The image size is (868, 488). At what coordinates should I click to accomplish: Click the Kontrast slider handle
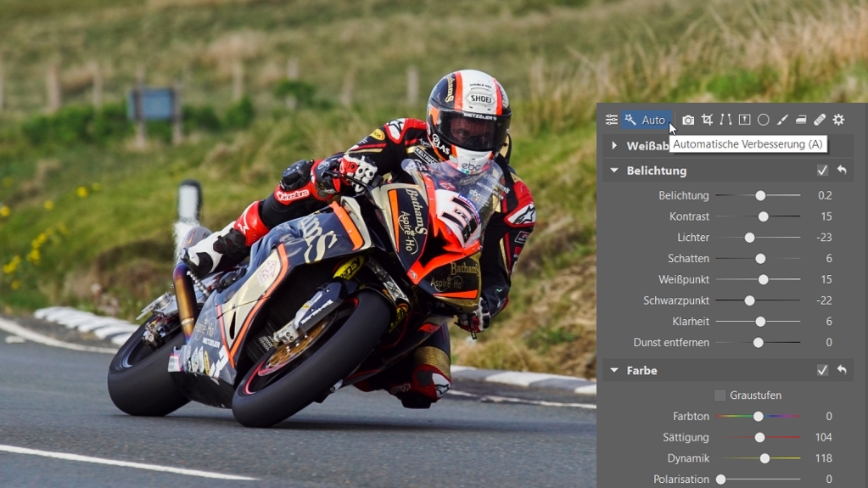click(x=764, y=216)
